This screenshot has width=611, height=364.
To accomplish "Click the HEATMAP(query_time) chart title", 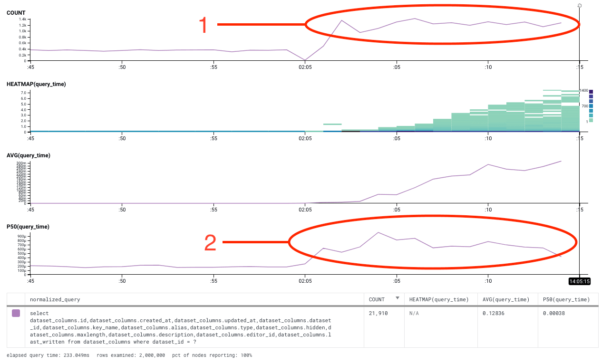I will click(36, 84).
